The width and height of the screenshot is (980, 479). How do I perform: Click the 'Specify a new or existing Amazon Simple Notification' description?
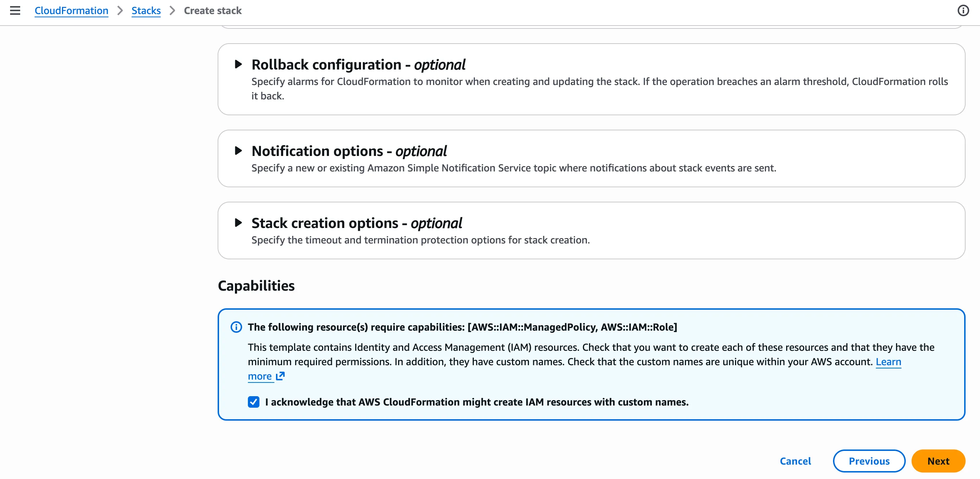pyautogui.click(x=513, y=168)
